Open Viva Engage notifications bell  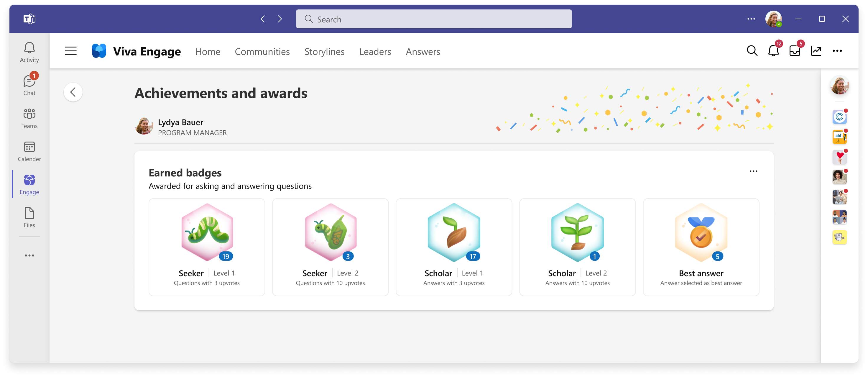[773, 51]
